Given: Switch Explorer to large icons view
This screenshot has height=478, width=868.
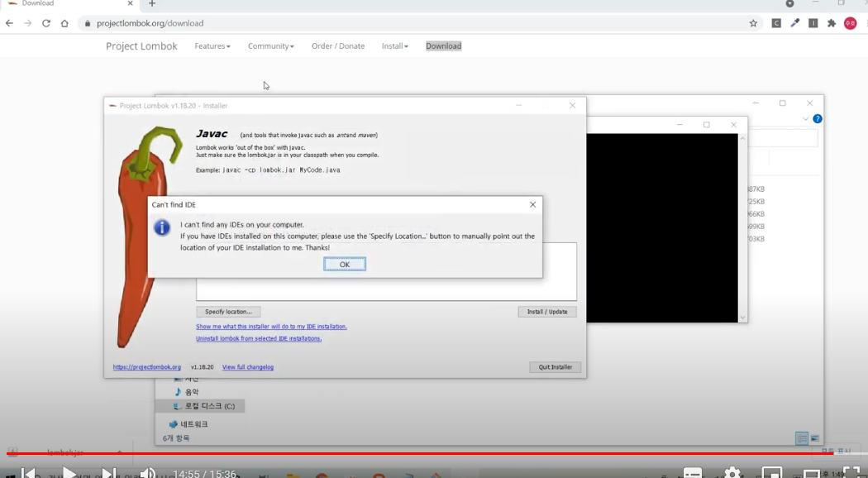Looking at the screenshot, I should (x=815, y=438).
